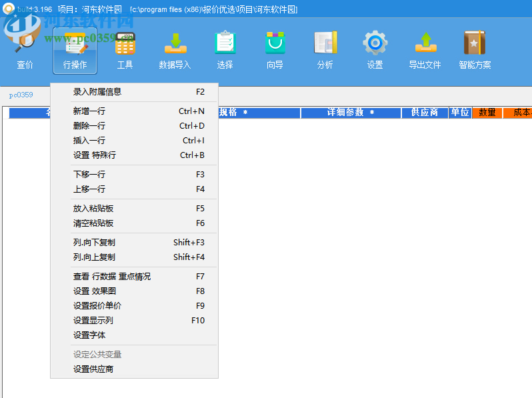Choose 设置 效果图 menu entry
Screen dimensions: 532x398
click(135, 291)
